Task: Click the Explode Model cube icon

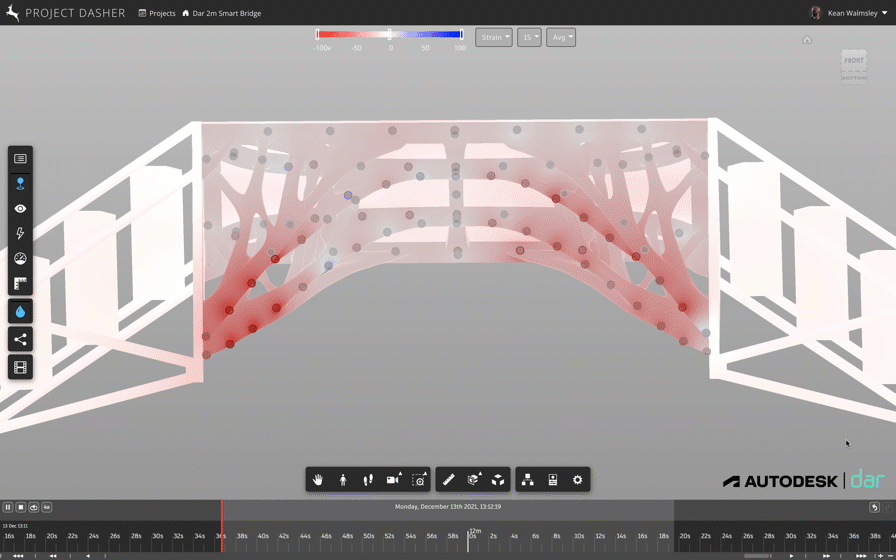Action: (498, 480)
